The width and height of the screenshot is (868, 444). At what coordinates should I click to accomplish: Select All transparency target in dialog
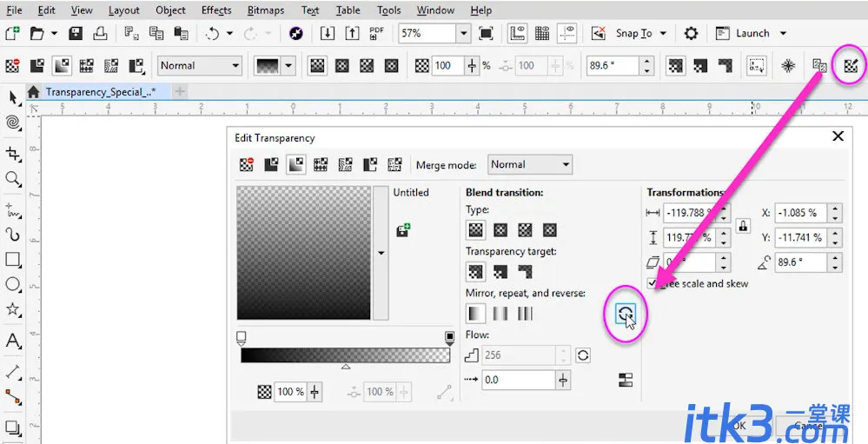(475, 271)
